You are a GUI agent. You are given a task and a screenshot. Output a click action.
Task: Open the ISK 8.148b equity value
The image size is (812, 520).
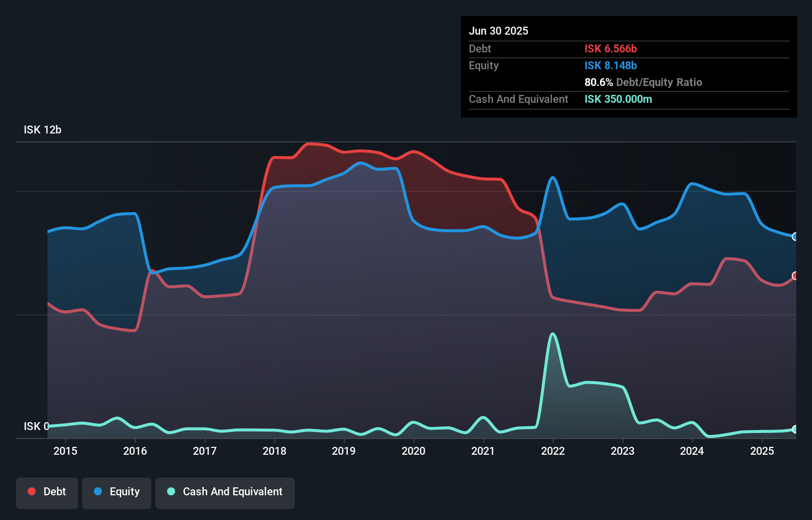[x=611, y=65]
